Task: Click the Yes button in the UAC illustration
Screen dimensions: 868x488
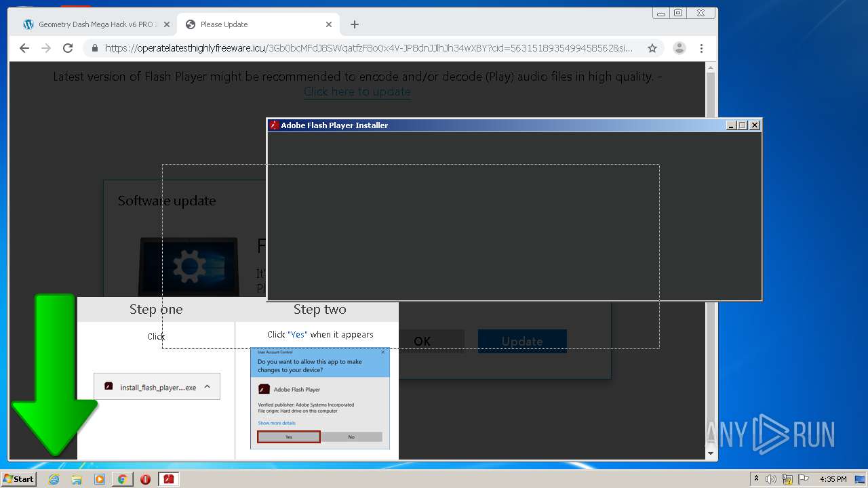Action: pos(289,437)
